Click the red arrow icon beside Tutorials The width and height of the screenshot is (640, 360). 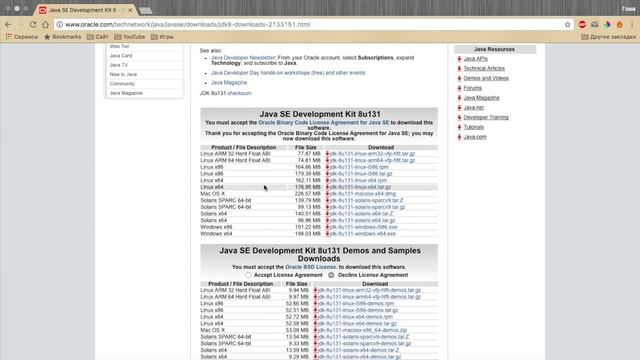pyautogui.click(x=459, y=127)
